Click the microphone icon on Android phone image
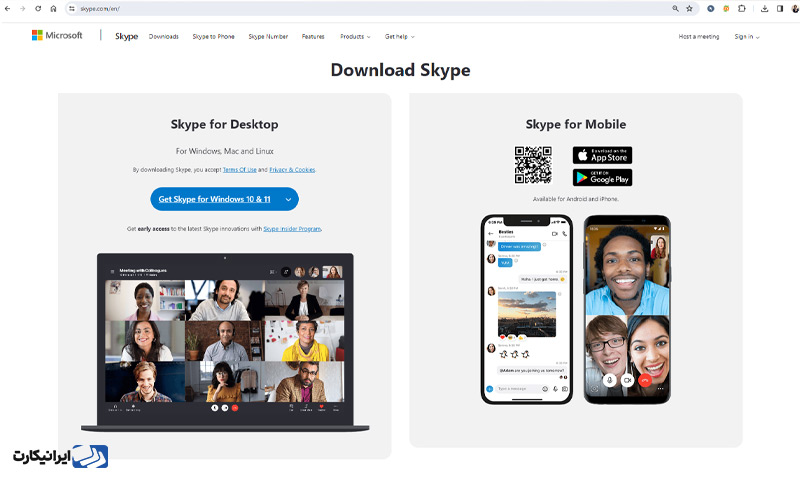This screenshot has width=800, height=477. 609,380
